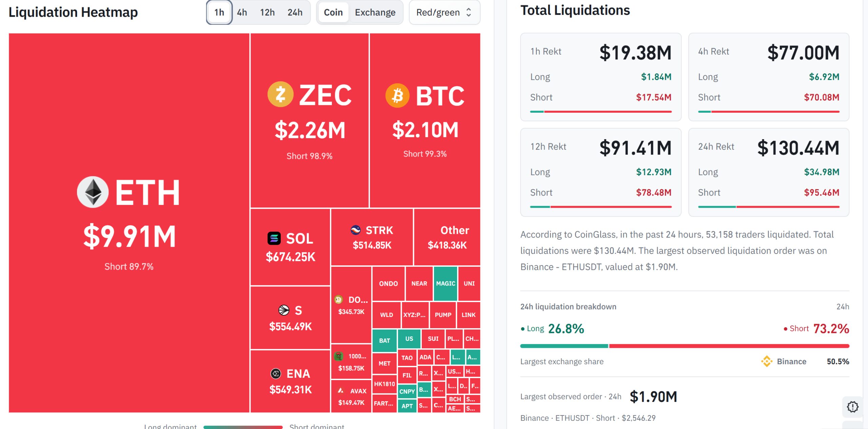Click the Solana SOL logo icon
Image resolution: width=868 pixels, height=429 pixels.
click(x=274, y=238)
